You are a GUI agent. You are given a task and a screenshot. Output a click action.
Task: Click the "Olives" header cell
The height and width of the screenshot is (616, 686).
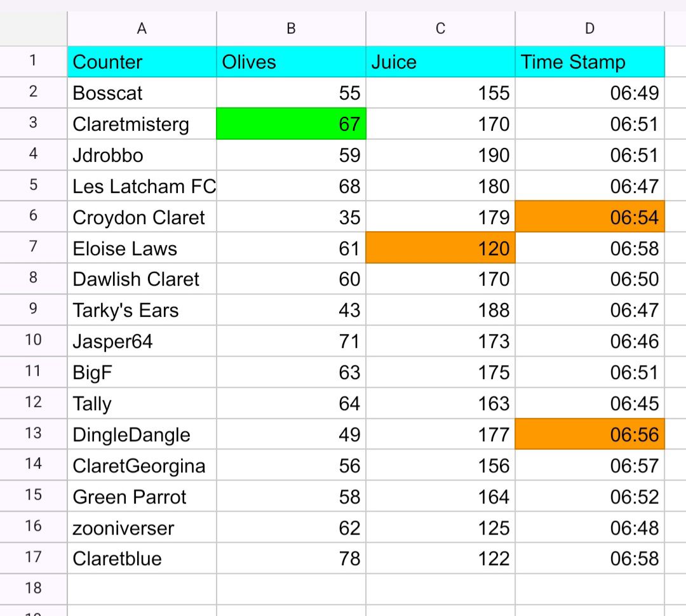click(291, 62)
